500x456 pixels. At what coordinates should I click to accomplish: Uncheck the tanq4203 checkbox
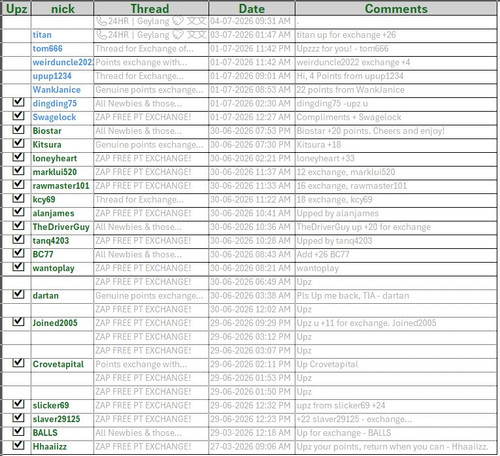click(18, 239)
